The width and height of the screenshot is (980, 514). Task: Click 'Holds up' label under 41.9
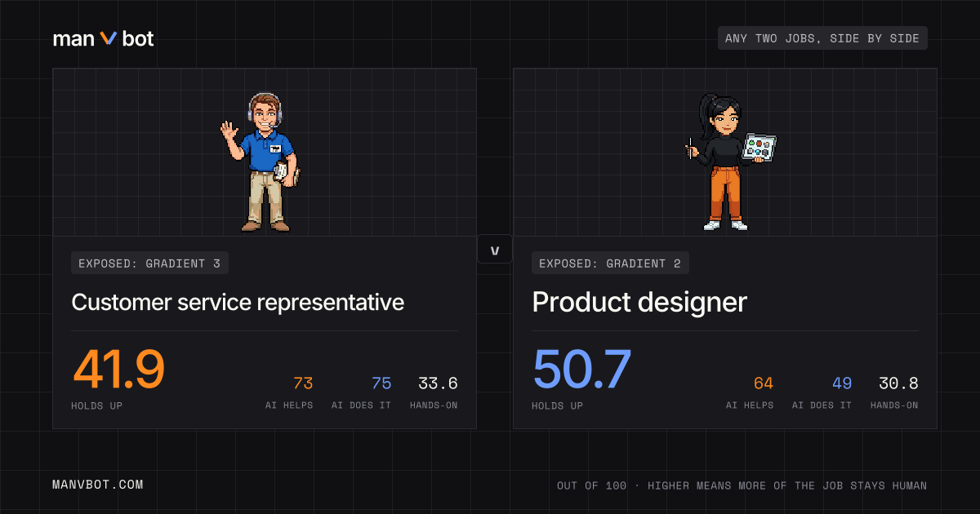[97, 405]
